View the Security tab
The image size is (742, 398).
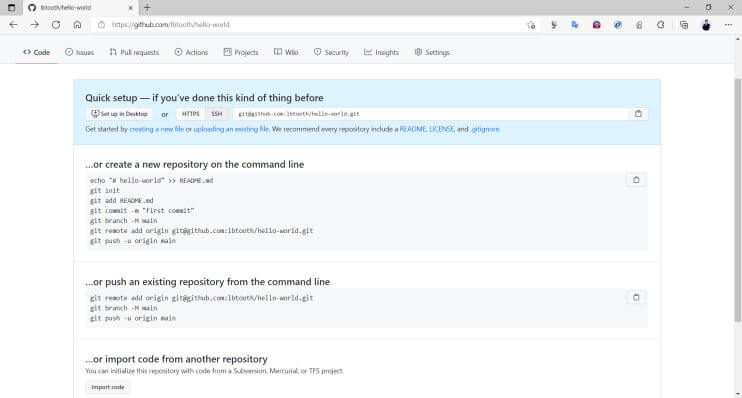click(x=331, y=52)
